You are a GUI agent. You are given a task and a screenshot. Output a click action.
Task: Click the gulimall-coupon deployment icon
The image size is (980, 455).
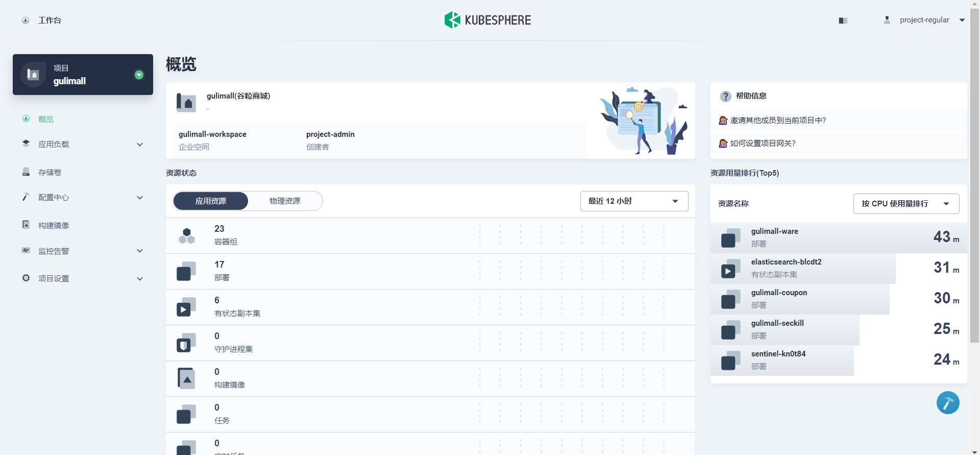click(x=731, y=299)
